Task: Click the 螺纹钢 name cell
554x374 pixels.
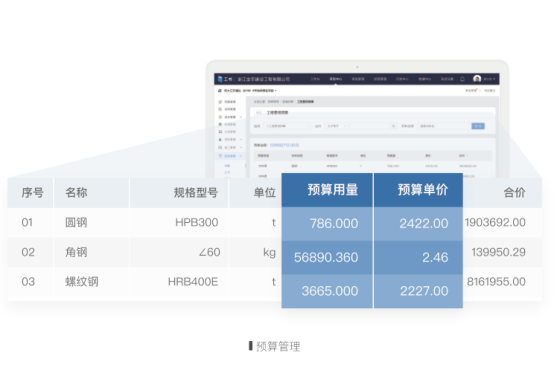Action: click(x=82, y=282)
